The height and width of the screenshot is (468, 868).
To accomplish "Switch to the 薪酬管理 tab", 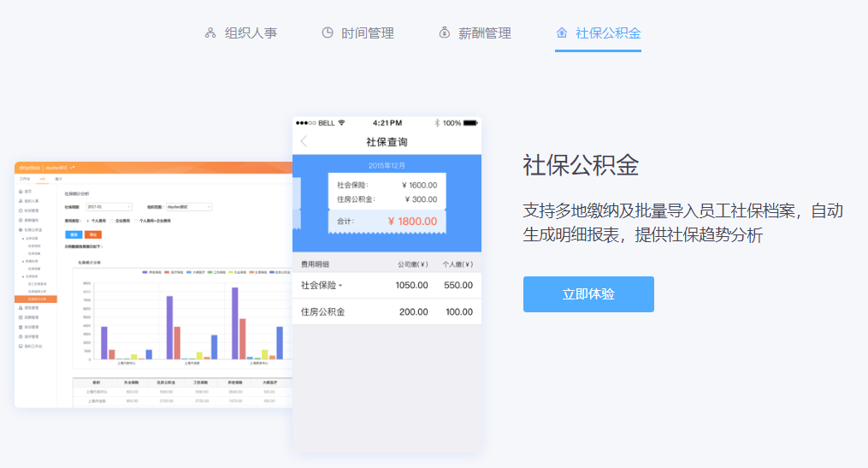I will tap(475, 33).
